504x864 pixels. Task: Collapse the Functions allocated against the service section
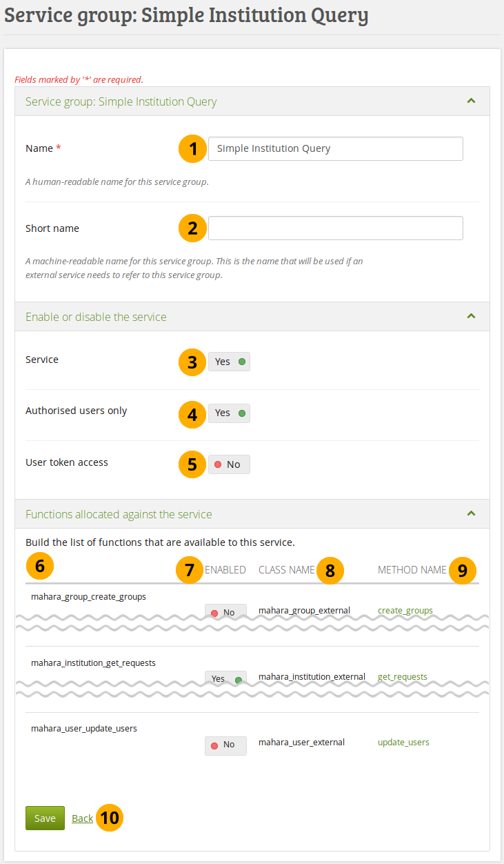coord(471,513)
